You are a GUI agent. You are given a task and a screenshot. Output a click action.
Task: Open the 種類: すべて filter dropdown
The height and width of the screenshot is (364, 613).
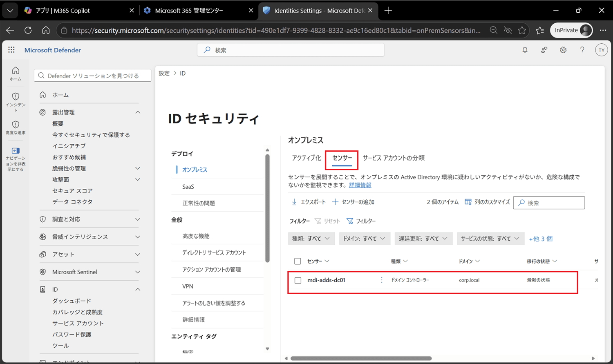coord(311,239)
